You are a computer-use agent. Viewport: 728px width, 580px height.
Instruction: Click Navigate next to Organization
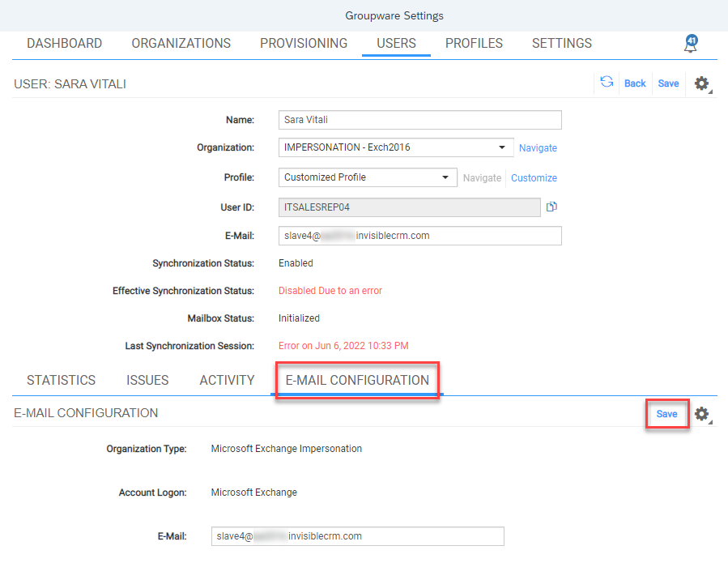pos(538,147)
